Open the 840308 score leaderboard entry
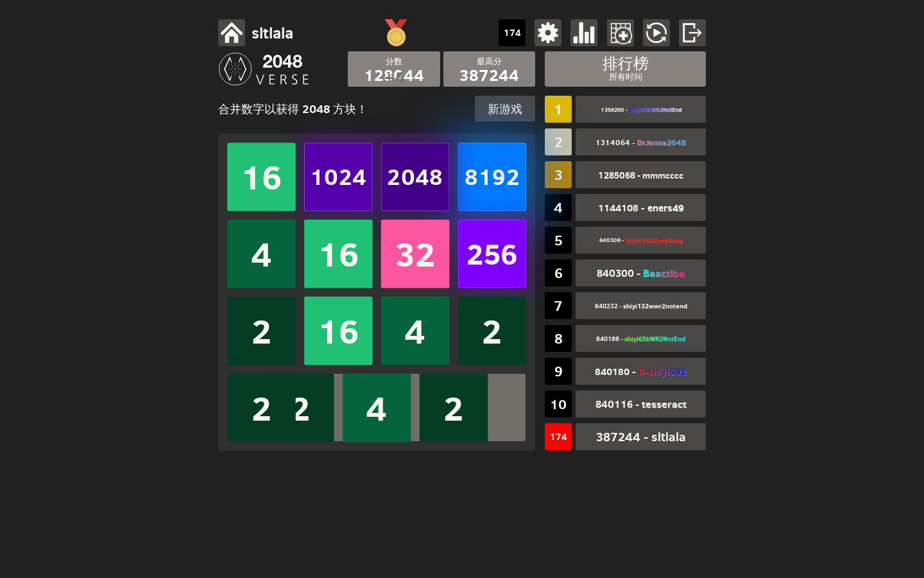This screenshot has height=578, width=924. pos(640,240)
